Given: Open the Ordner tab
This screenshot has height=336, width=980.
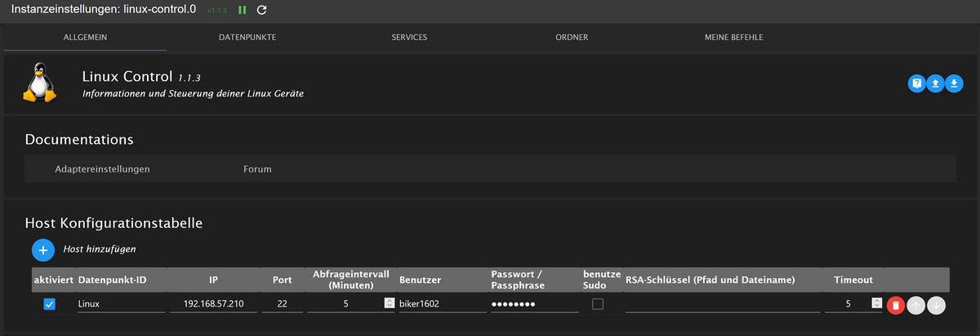Looking at the screenshot, I should click(571, 38).
